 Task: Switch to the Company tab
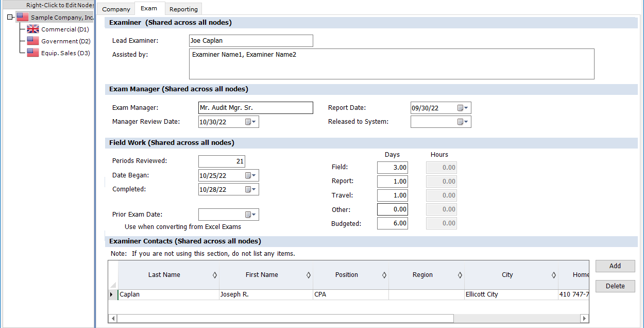coord(116,9)
